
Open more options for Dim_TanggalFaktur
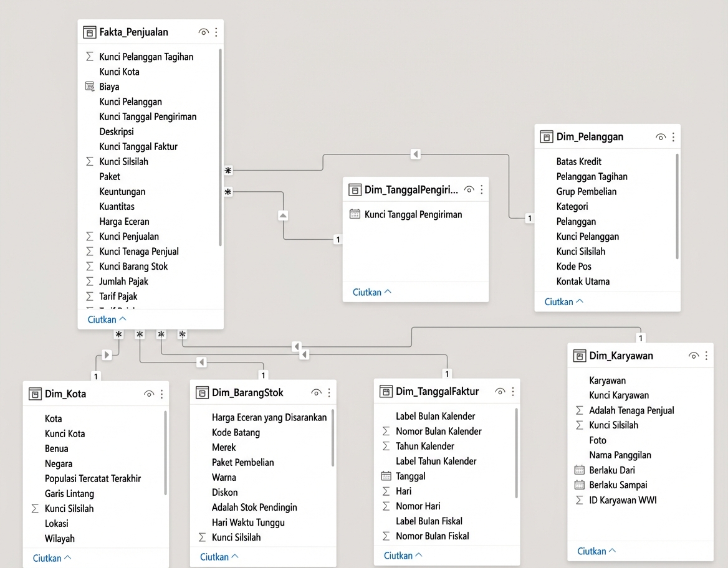tap(513, 391)
